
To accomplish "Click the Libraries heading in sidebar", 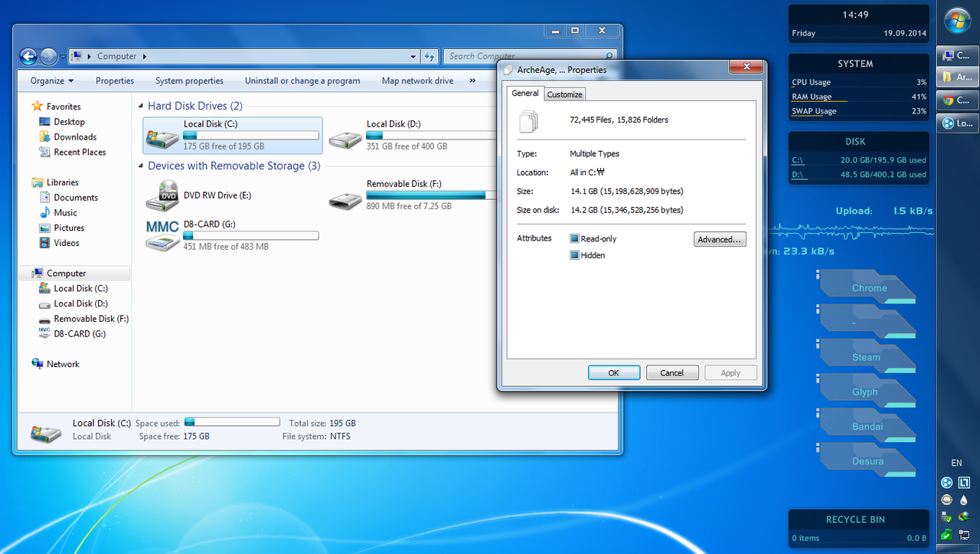I will point(63,182).
